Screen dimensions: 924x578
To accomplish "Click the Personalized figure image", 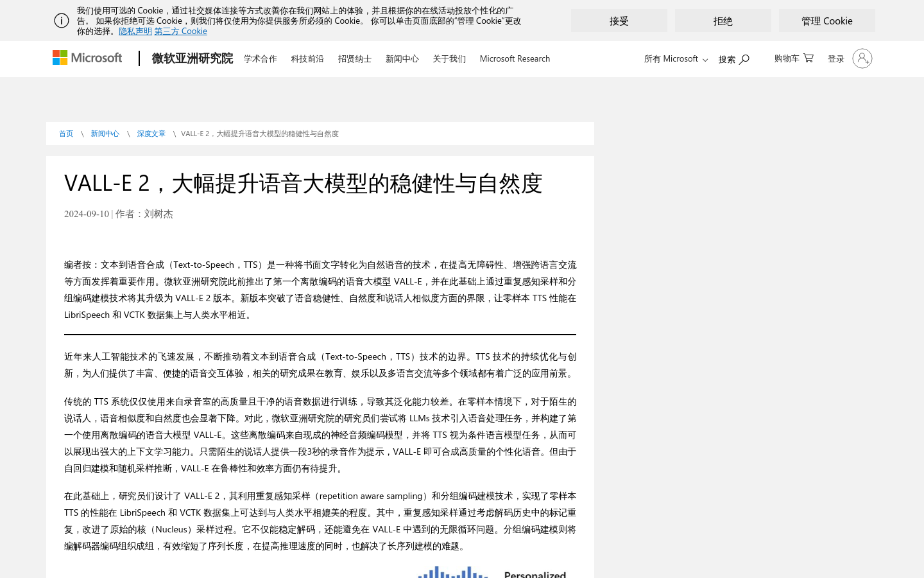I will [493, 572].
